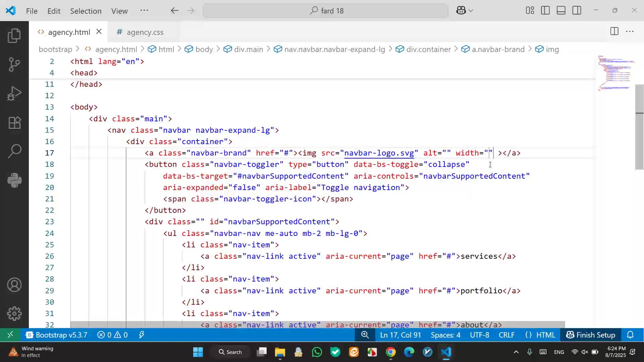
Task: Expand the hidden menu items ellipsis
Action: tap(144, 10)
